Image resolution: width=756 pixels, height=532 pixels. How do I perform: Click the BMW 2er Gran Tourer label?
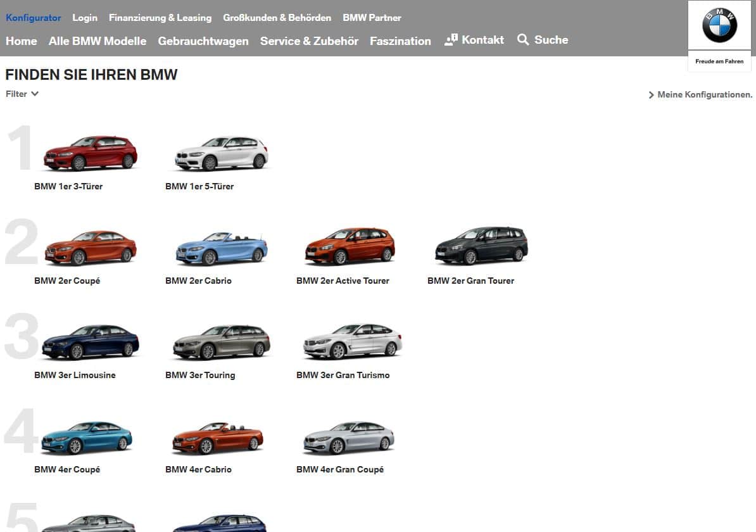coord(471,281)
